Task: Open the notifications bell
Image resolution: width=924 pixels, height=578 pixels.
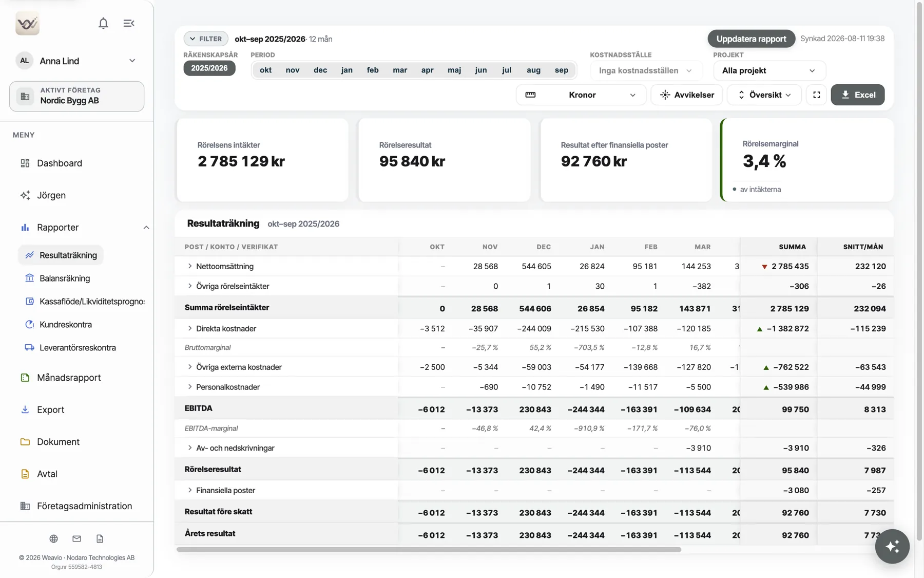Action: 103,23
